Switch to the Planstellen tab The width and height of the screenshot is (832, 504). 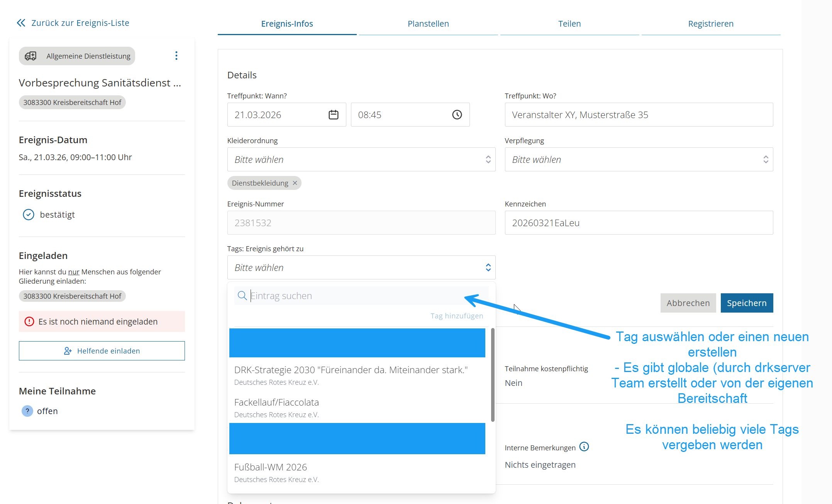click(x=428, y=24)
